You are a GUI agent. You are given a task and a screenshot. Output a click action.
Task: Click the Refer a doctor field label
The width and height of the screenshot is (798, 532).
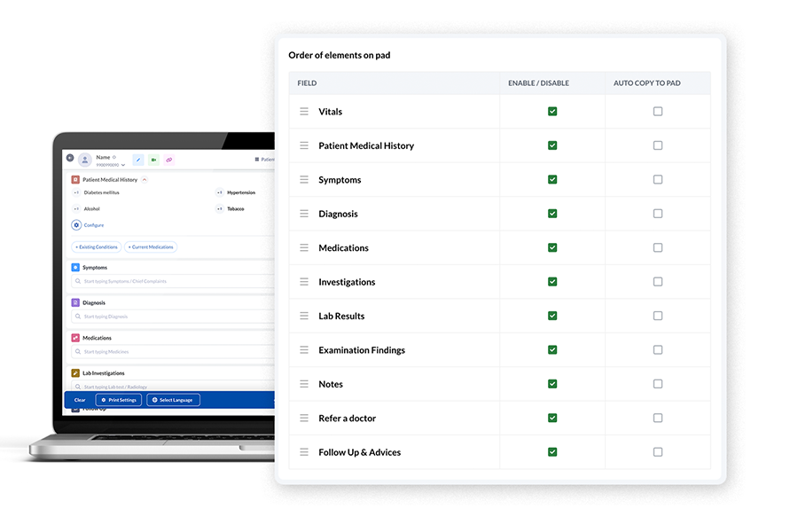tap(347, 418)
